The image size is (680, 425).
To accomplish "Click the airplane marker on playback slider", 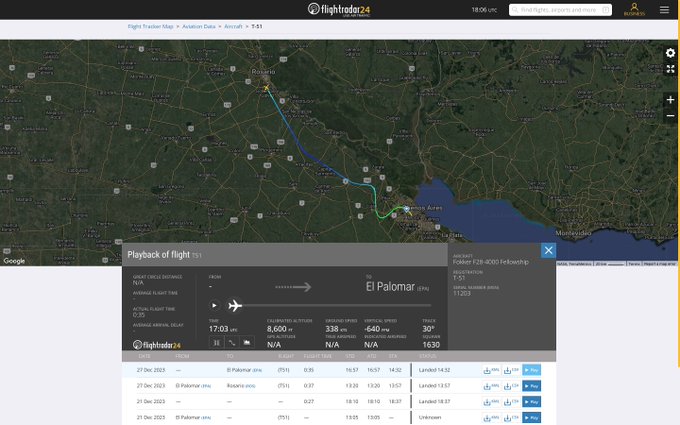I will 235,305.
